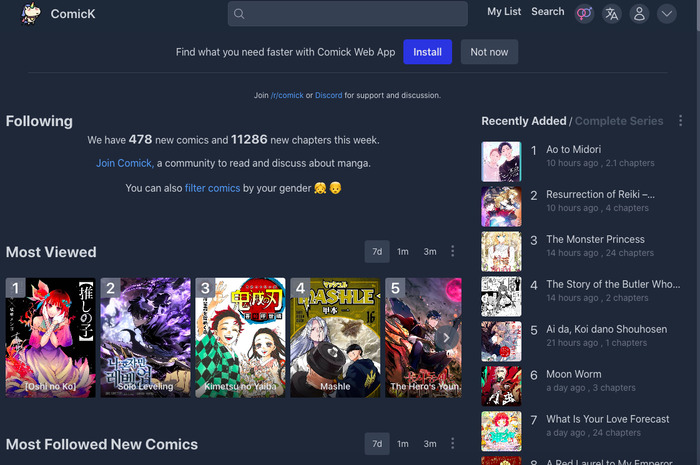700x465 pixels.
Task: Open the language translate icon
Action: pos(612,14)
